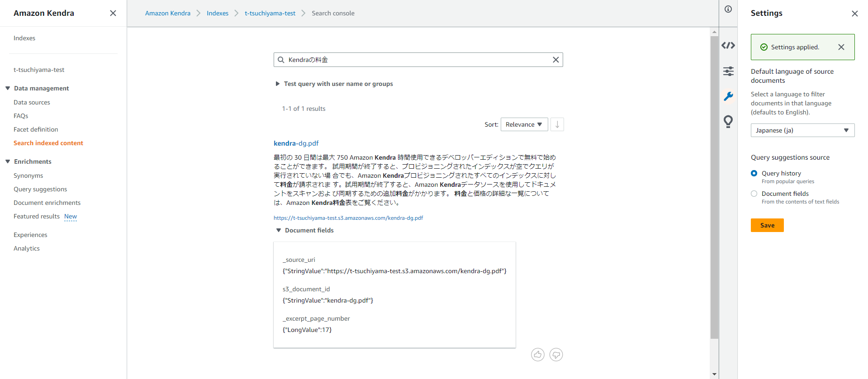Dismiss the Settings applied notification
The image size is (868, 379).
841,47
